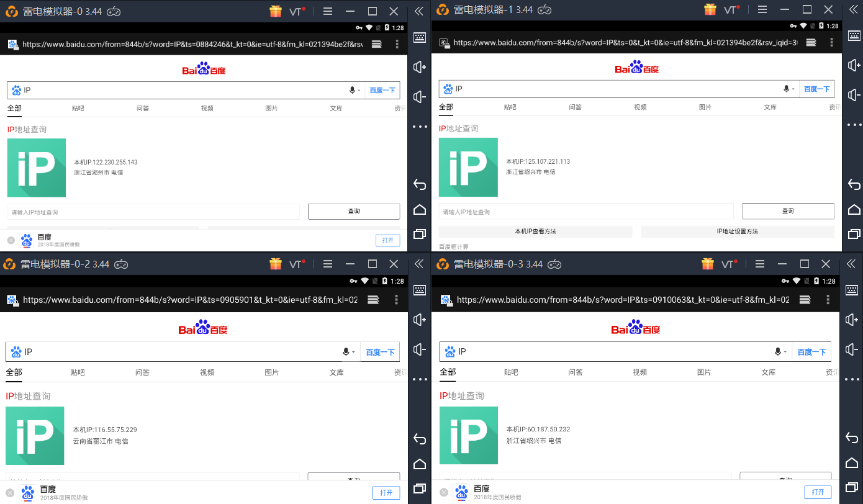Open recent apps in 雷电模拟器-0-3 sidebar

852,488
